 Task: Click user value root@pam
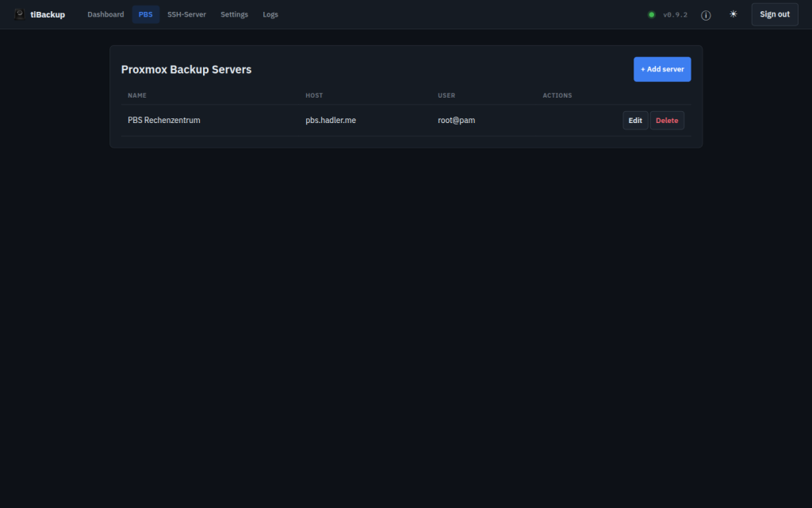pyautogui.click(x=456, y=121)
